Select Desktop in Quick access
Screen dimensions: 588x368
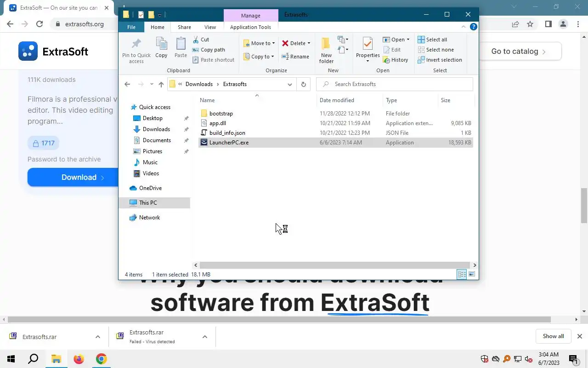click(x=153, y=118)
